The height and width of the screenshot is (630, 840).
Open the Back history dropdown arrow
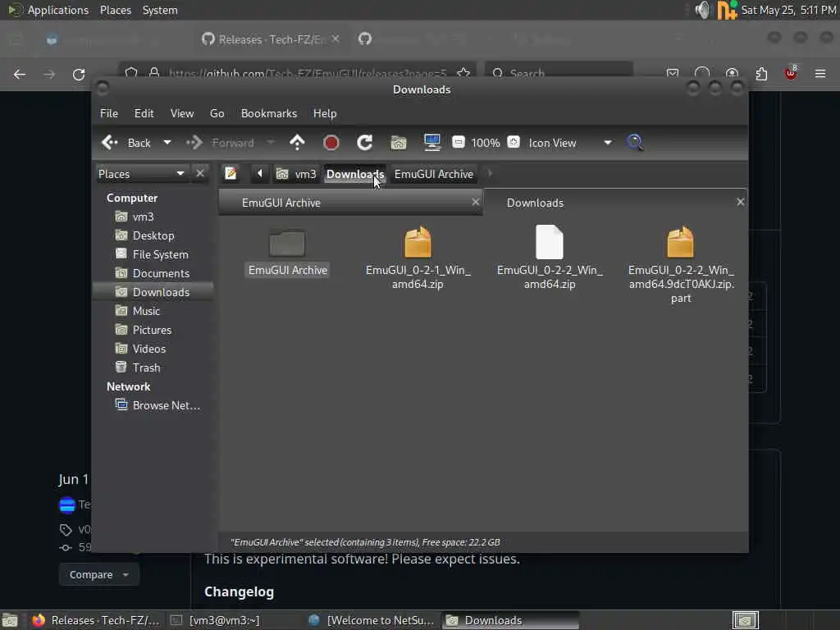(167, 143)
